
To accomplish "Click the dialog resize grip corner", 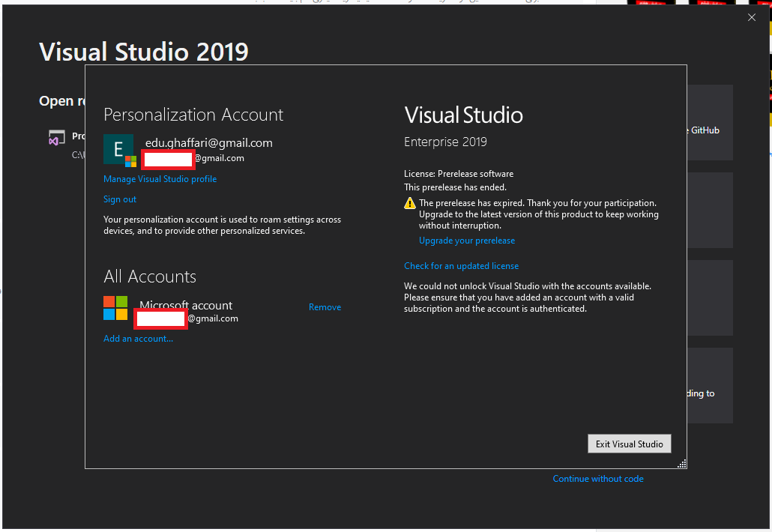I will tap(682, 464).
